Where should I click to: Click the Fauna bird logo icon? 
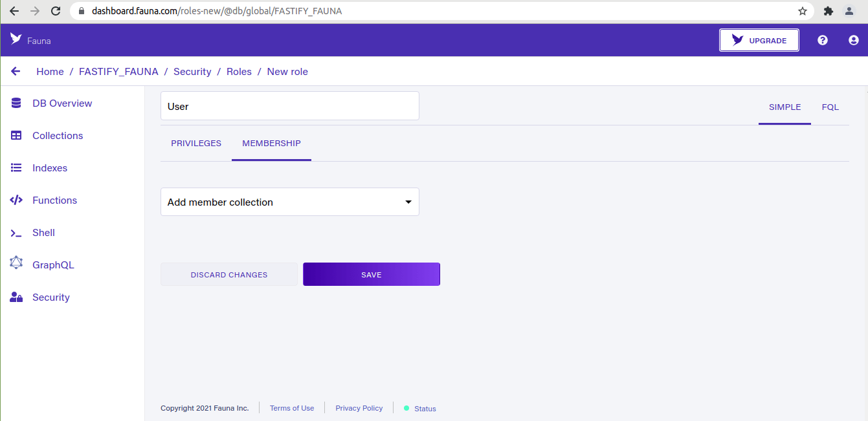[x=16, y=39]
